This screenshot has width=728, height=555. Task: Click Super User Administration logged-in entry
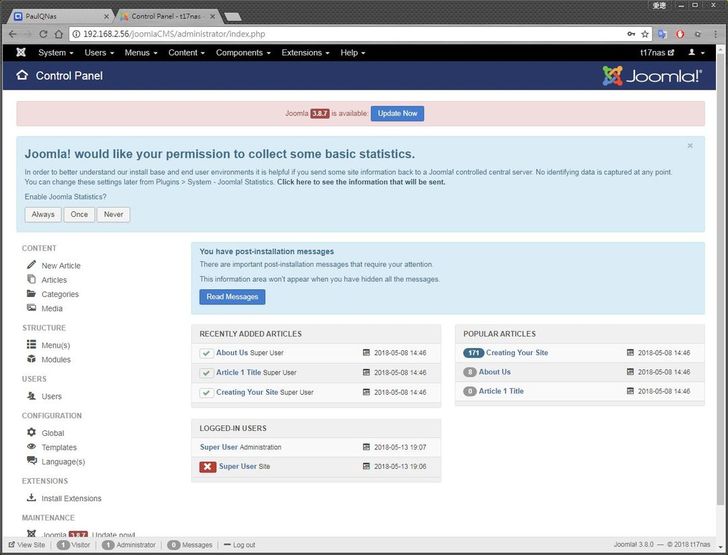click(240, 447)
